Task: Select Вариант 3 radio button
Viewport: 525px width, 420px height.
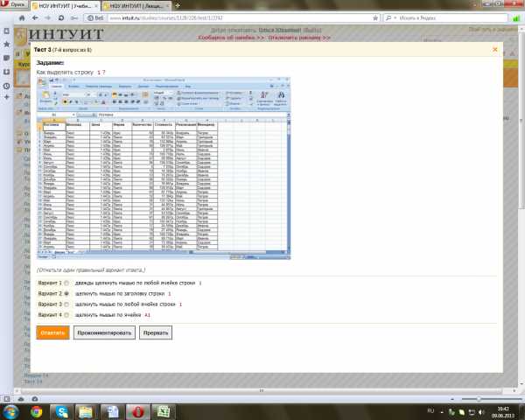Action: pyautogui.click(x=66, y=304)
